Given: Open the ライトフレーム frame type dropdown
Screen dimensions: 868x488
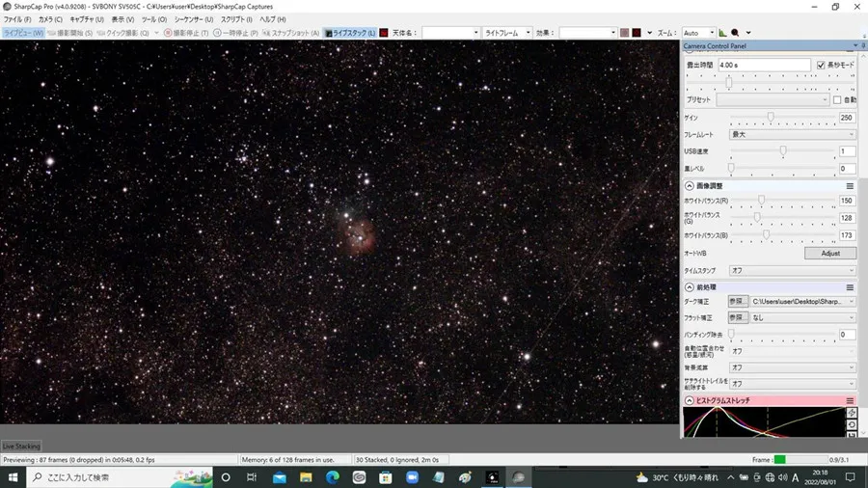Looking at the screenshot, I should click(x=507, y=33).
